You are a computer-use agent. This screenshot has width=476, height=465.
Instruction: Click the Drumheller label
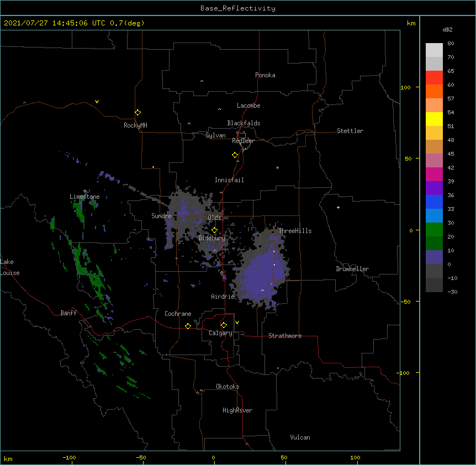click(x=352, y=269)
